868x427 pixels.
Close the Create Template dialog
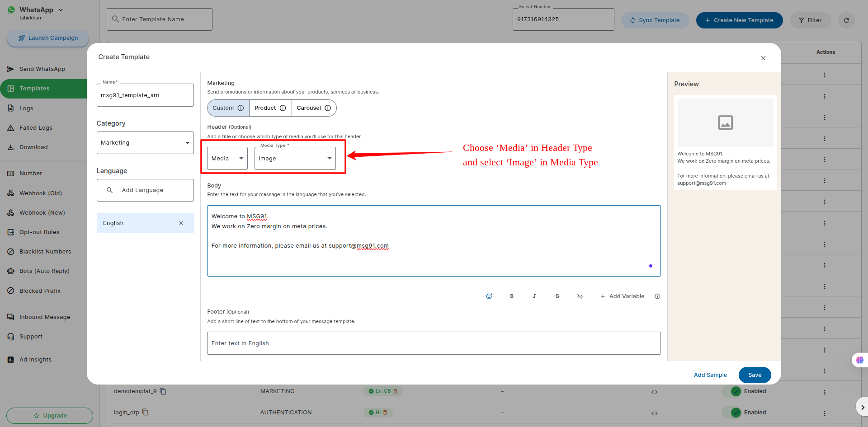tap(763, 58)
